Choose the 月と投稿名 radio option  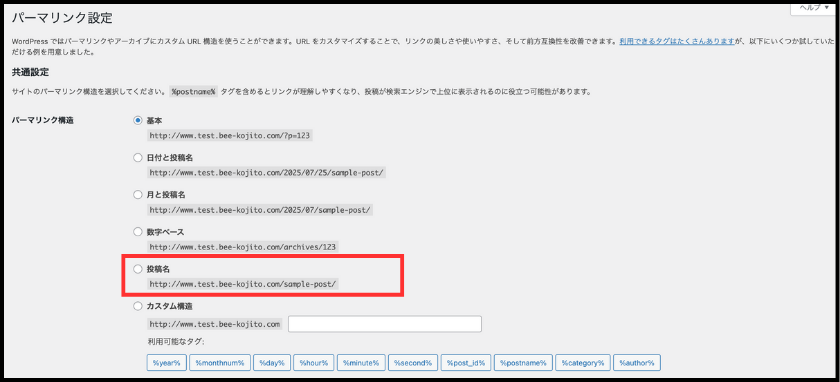pos(138,194)
